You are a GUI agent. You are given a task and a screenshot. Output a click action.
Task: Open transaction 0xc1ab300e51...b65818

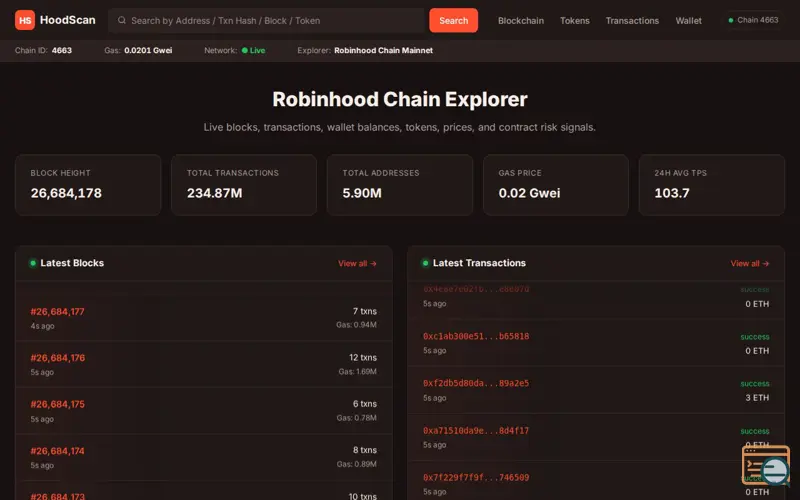[476, 336]
